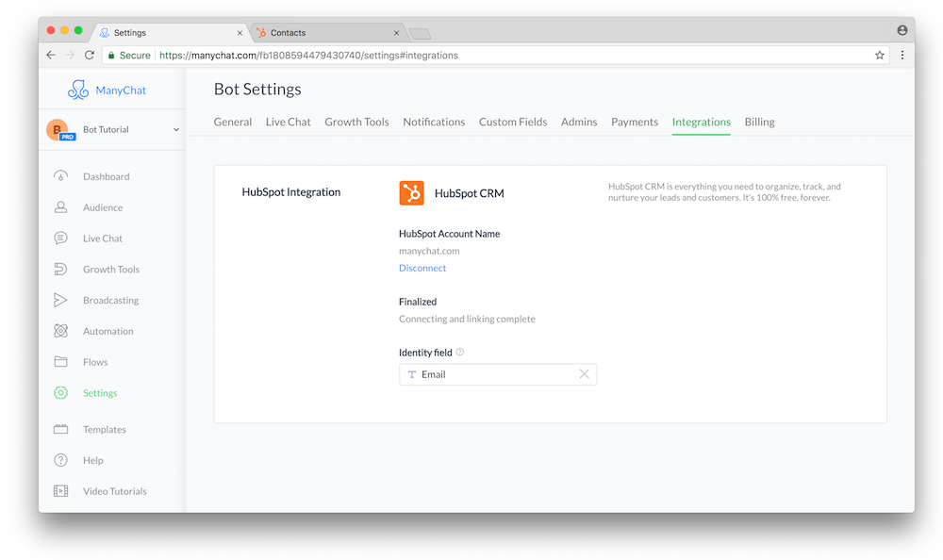Close the Contacts browser tab

(x=396, y=33)
